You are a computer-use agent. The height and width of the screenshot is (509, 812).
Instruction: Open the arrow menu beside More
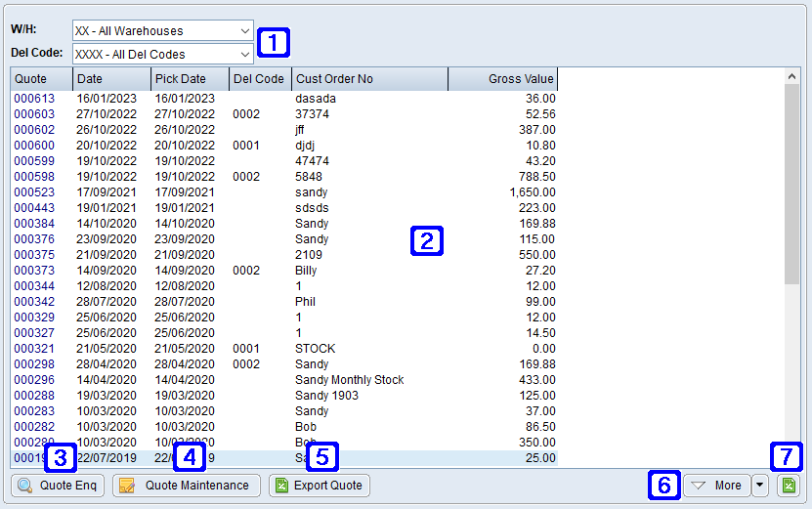(760, 486)
